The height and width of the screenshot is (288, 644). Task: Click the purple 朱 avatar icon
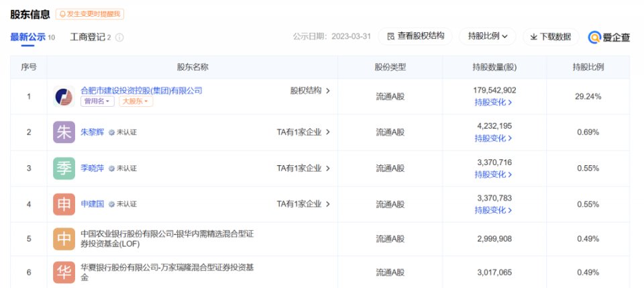[x=64, y=132]
